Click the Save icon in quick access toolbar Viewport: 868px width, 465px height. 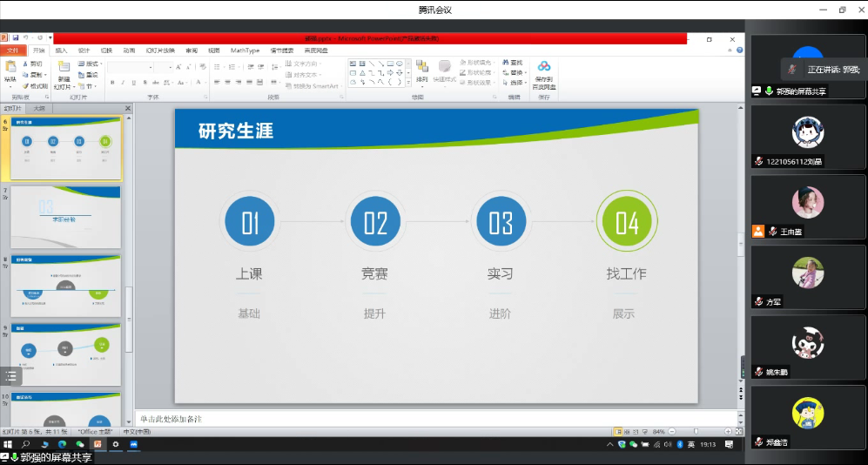point(15,38)
